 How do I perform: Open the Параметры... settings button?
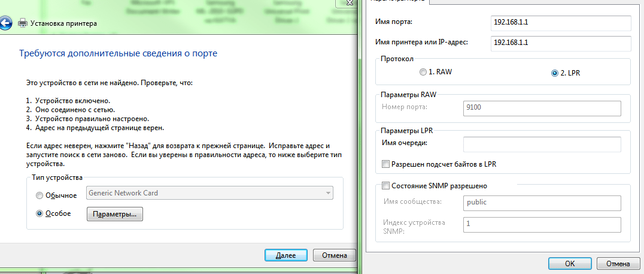pos(115,214)
